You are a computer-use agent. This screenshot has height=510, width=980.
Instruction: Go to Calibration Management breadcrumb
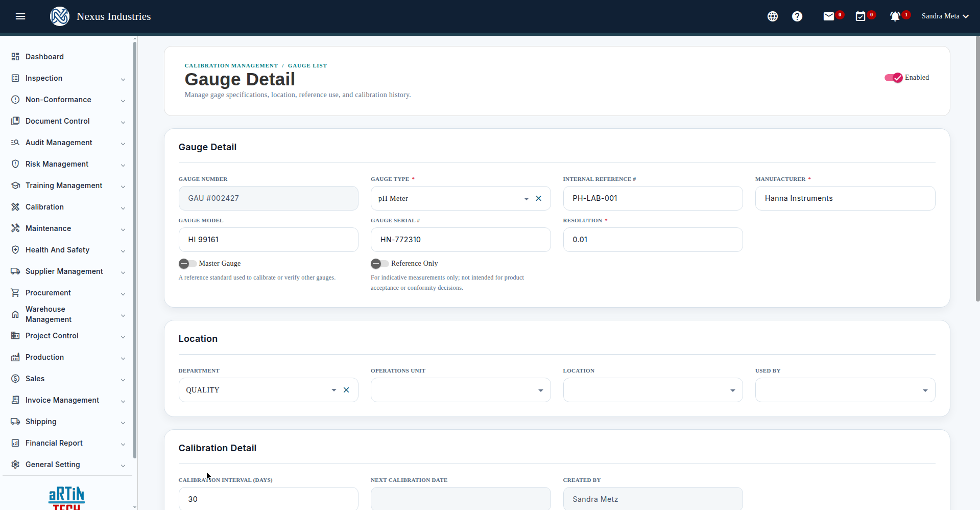[x=231, y=65]
